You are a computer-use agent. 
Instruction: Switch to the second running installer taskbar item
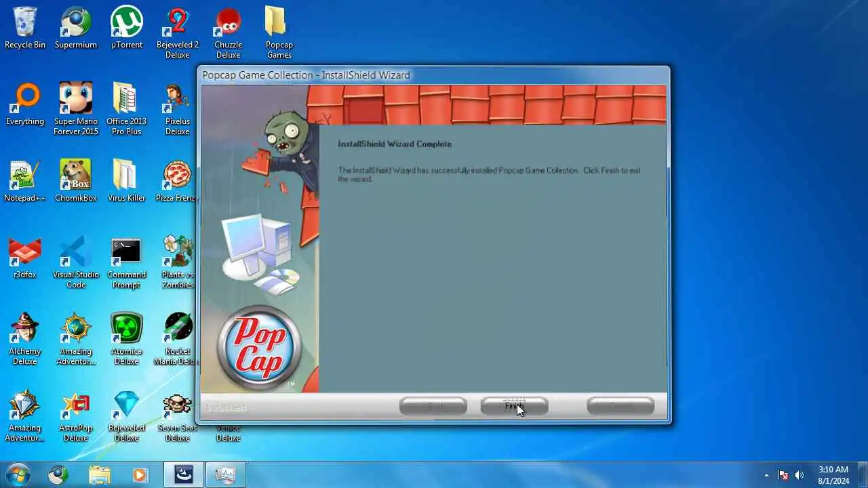pyautogui.click(x=224, y=474)
